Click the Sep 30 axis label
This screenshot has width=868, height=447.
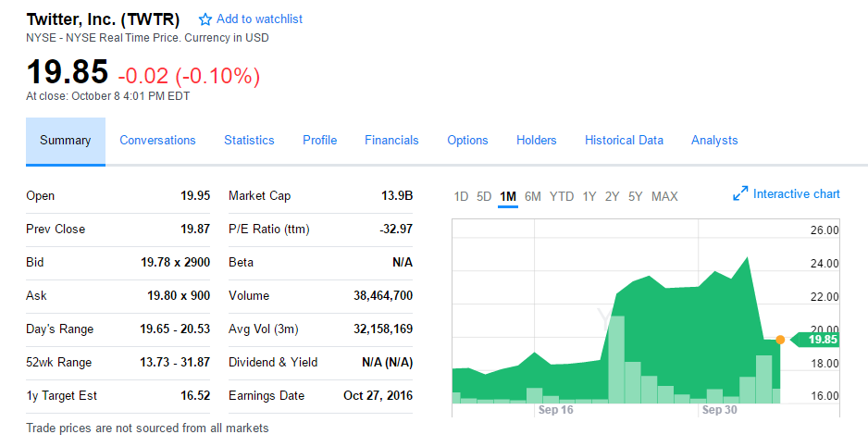pyautogui.click(x=719, y=410)
